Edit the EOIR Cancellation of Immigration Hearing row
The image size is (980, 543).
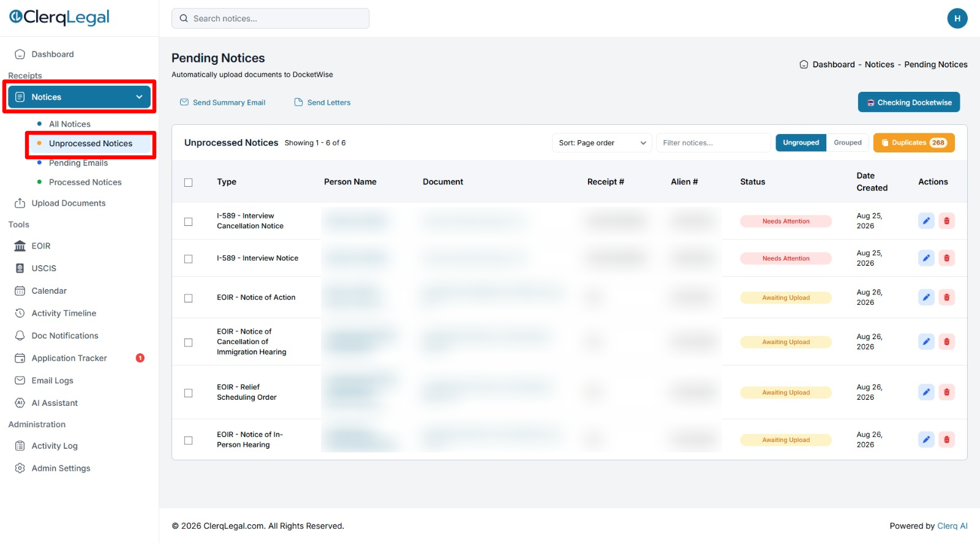click(926, 342)
